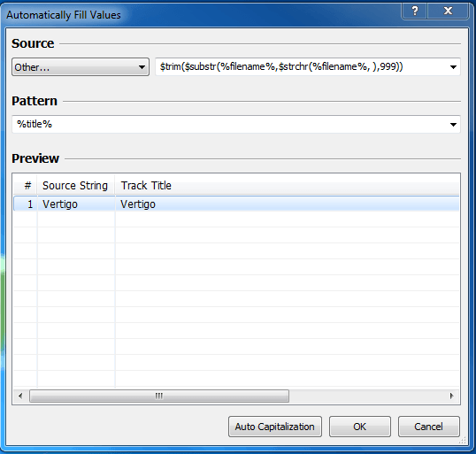The height and width of the screenshot is (454, 476).
Task: Click the help question mark button
Action: pyautogui.click(x=414, y=11)
